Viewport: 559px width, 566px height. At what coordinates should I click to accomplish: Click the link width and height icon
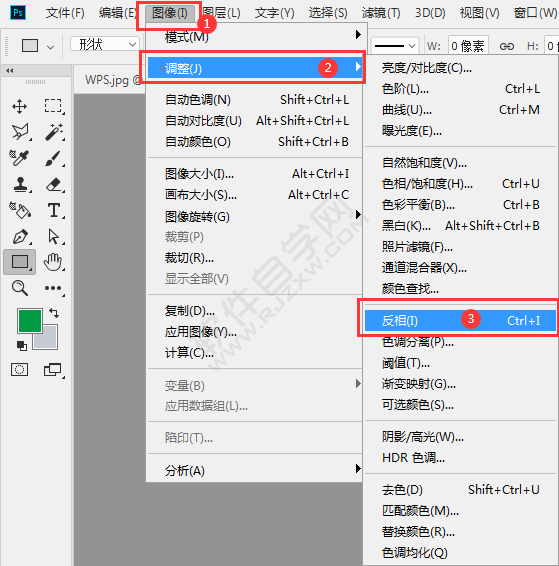coord(507,46)
